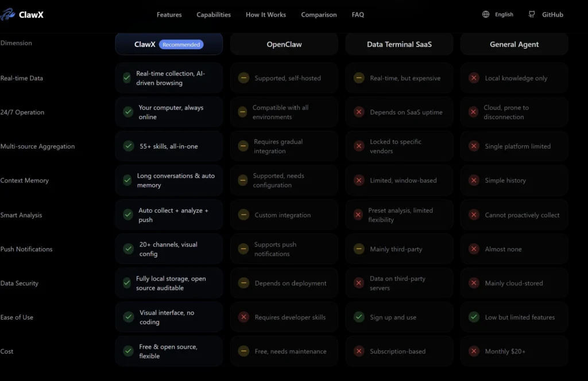Click the Data Terminal SaaS column header
The width and height of the screenshot is (588, 381).
(399, 44)
